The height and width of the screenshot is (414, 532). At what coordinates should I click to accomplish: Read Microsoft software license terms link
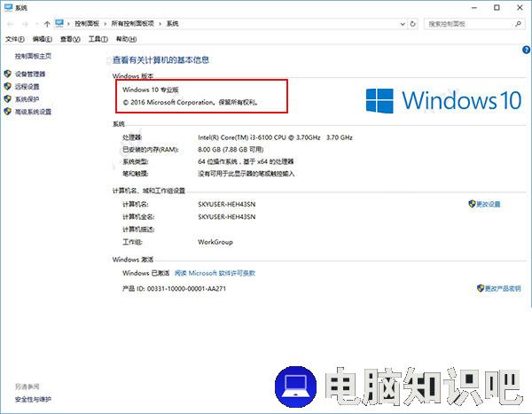[x=215, y=273]
